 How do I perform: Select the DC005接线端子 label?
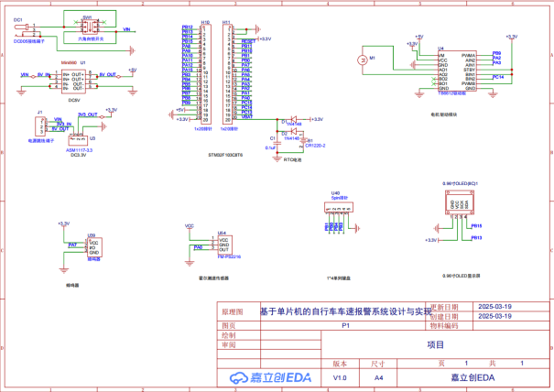29,41
